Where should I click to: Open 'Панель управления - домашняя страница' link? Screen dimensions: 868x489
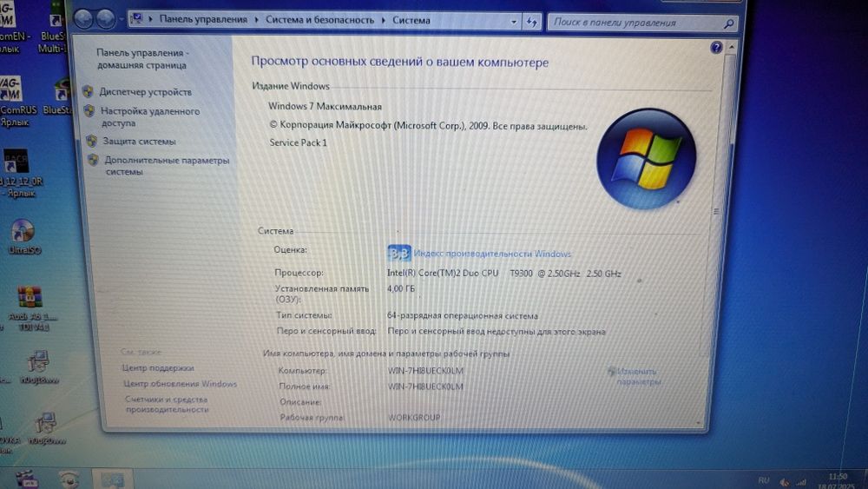pyautogui.click(x=142, y=59)
